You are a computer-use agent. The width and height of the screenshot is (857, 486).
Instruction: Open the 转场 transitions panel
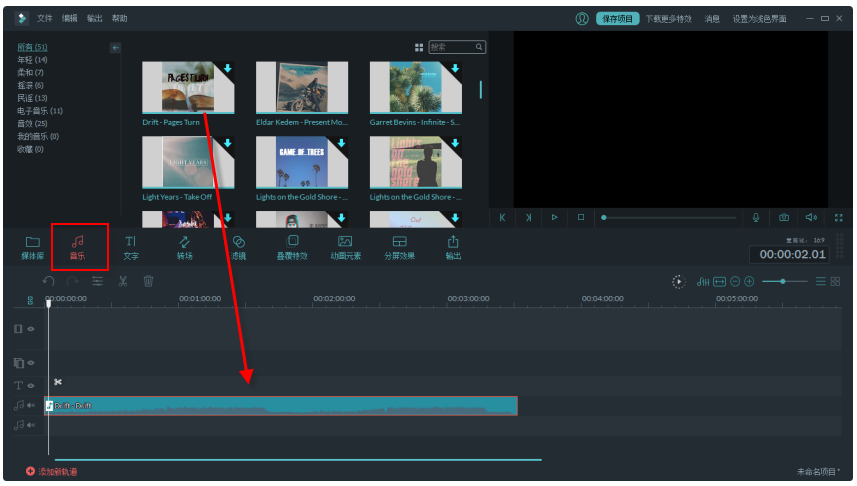(185, 247)
